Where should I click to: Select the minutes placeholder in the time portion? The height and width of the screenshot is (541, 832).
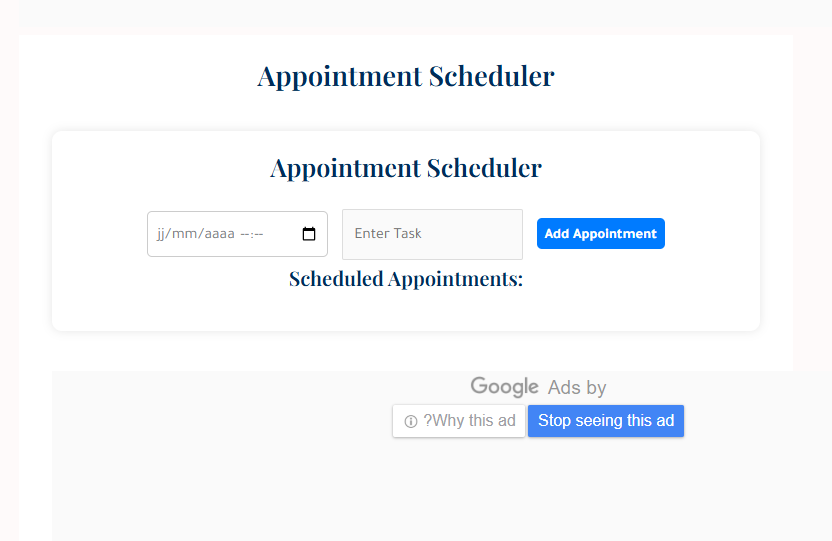pos(259,234)
